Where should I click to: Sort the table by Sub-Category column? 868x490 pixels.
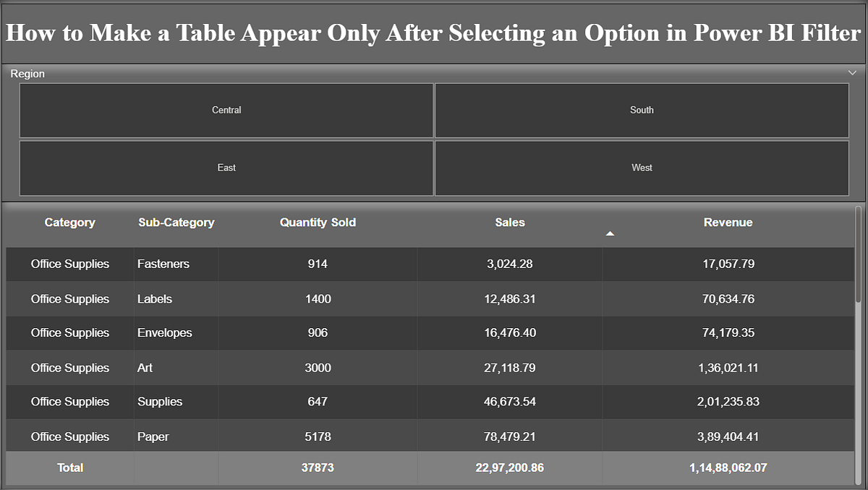click(x=176, y=223)
